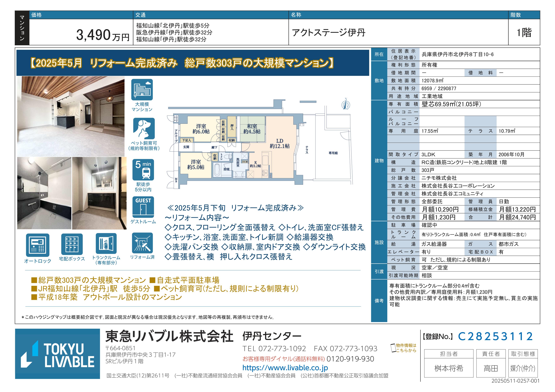The width and height of the screenshot is (555, 392).
Task: Open the livable.co.jp website link
Action: pos(285,368)
